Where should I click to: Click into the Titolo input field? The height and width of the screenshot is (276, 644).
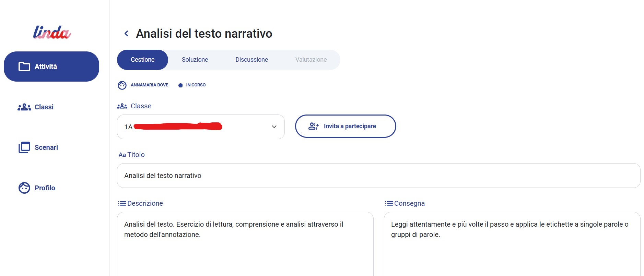coord(378,176)
